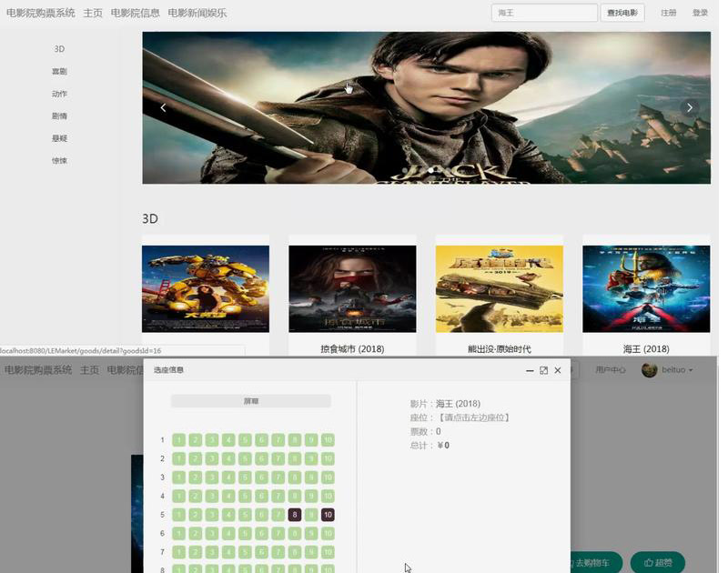Open the 注册 registration link
The image size is (728, 573).
pos(669,13)
